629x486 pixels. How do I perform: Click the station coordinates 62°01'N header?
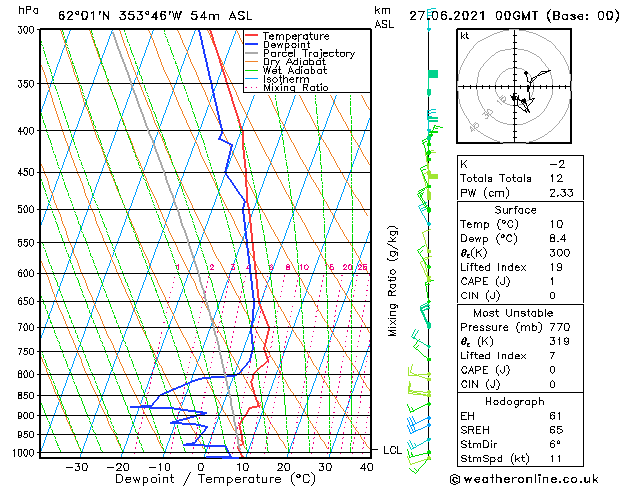tap(155, 16)
